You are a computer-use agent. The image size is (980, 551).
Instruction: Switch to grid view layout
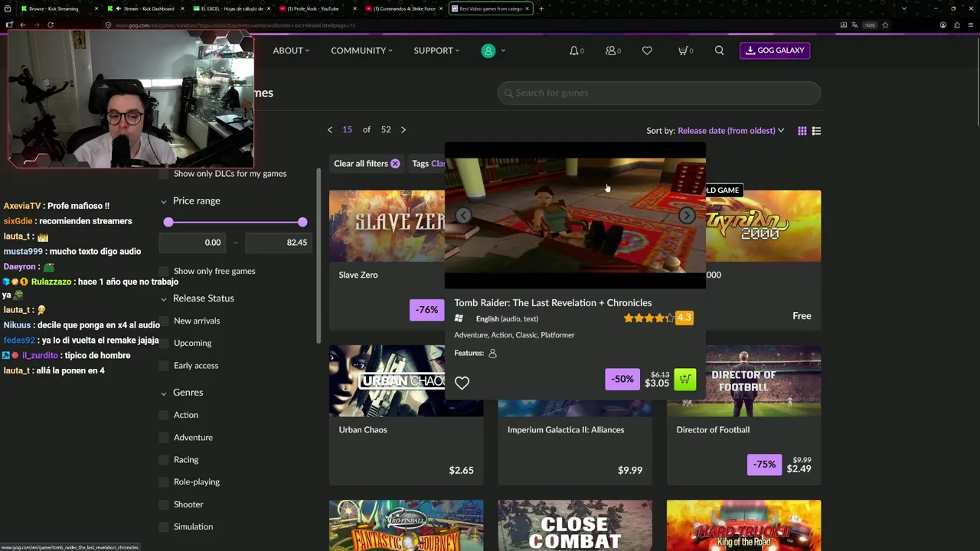click(802, 131)
